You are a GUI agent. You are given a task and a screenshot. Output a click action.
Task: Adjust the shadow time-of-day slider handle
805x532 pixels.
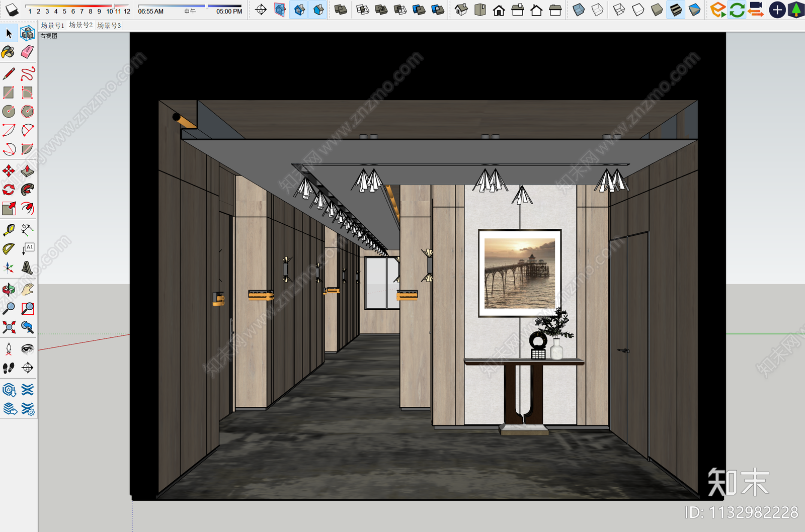(x=207, y=6)
